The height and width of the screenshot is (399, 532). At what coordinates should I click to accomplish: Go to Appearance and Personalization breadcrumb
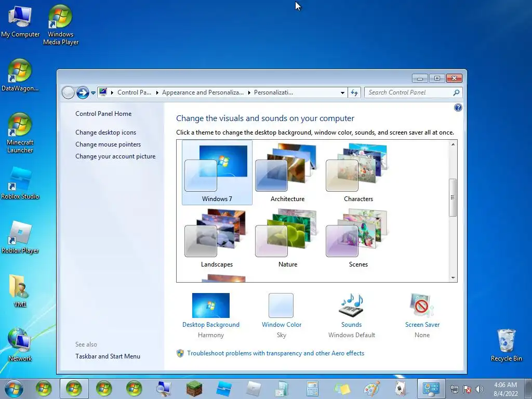tap(203, 92)
